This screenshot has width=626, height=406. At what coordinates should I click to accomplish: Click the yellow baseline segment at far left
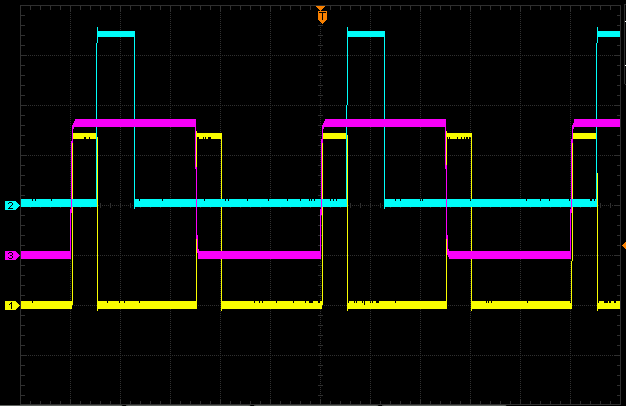tap(46, 304)
